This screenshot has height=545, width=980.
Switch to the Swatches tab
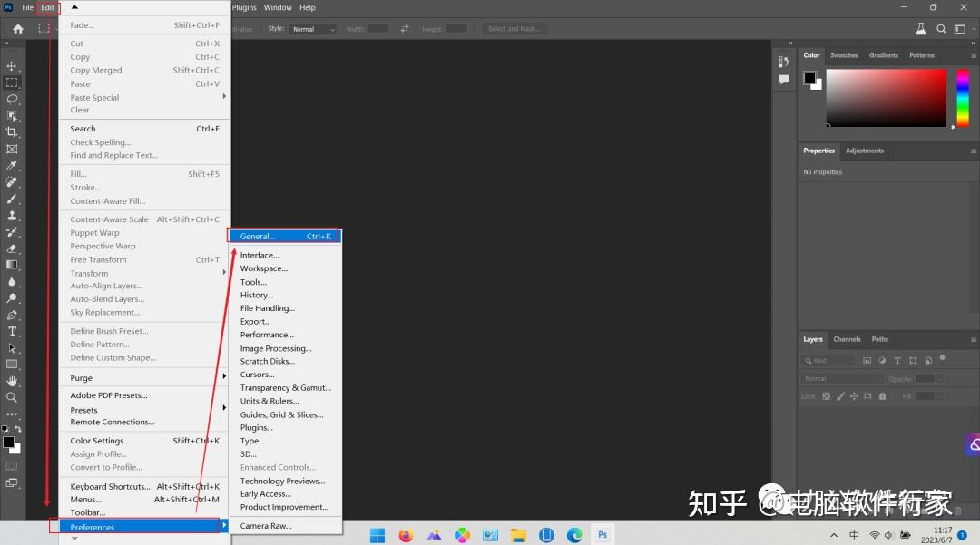[x=844, y=55]
